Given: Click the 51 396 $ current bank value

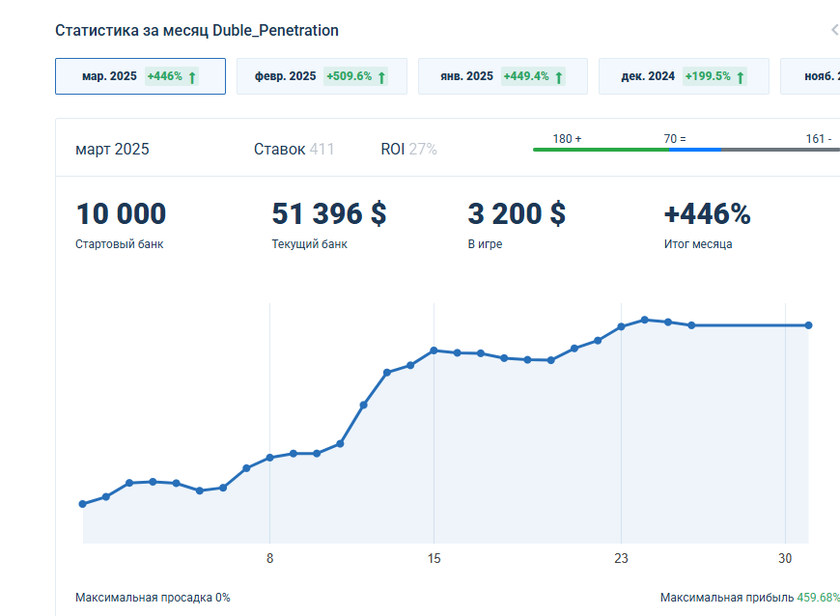Looking at the screenshot, I should (329, 214).
